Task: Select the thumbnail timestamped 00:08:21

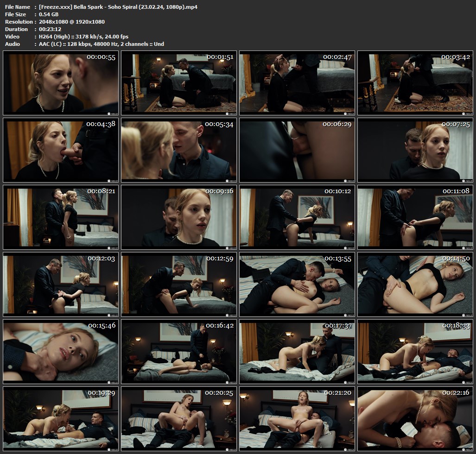Action: pos(61,217)
